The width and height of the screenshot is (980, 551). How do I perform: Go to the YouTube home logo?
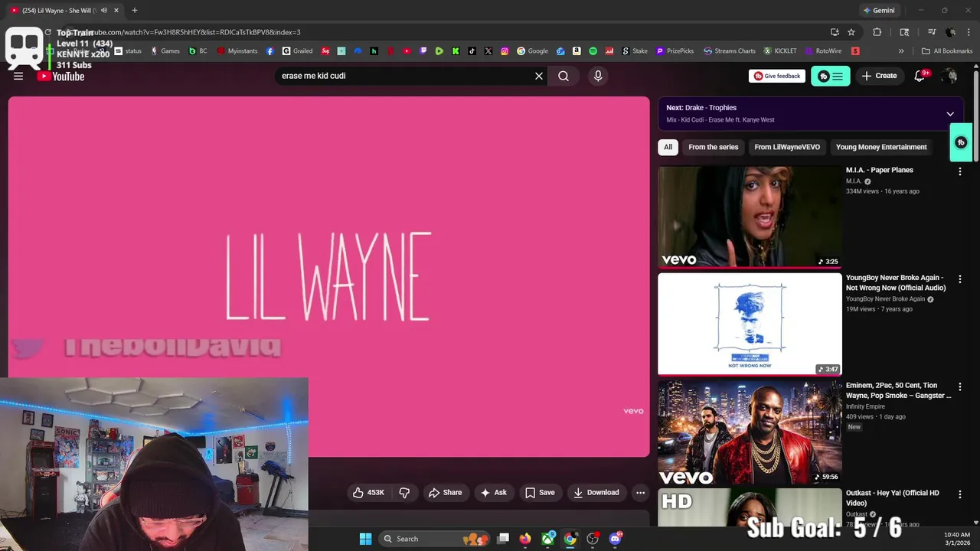pyautogui.click(x=61, y=76)
